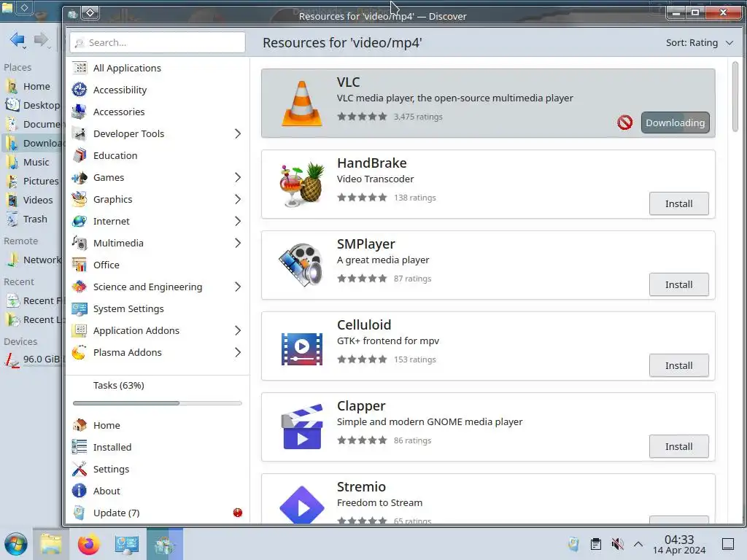Select the Multimedia category
This screenshot has width=747, height=560.
(x=158, y=244)
